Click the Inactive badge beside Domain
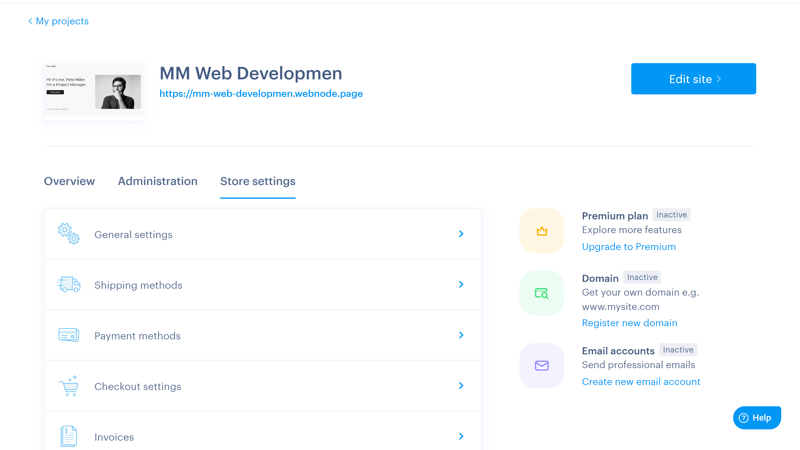 click(x=642, y=277)
